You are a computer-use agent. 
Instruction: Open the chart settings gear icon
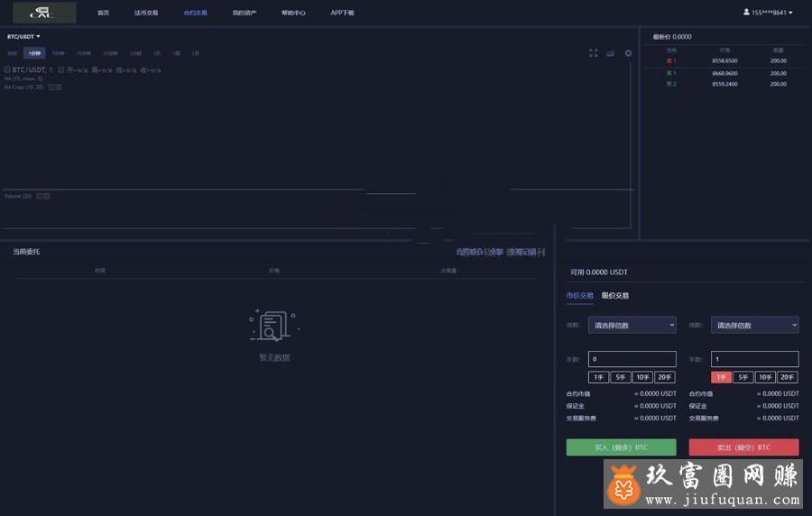click(629, 53)
